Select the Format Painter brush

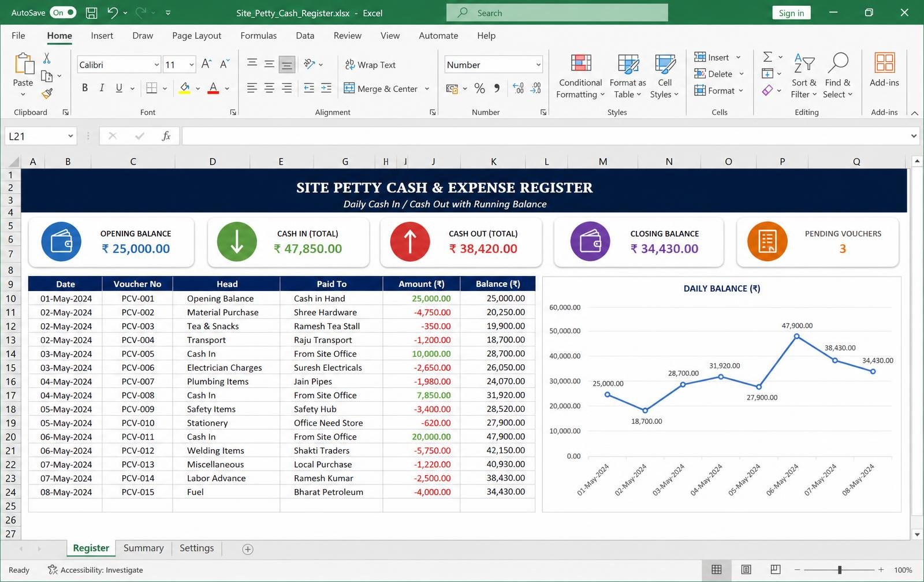(x=47, y=94)
